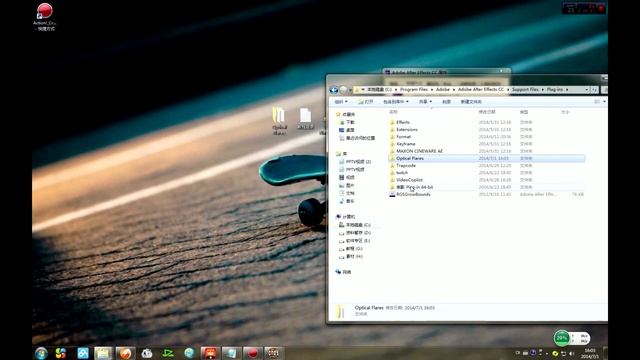This screenshot has height=360, width=640.
Task: Click the RGSGrowBounds file icon
Action: coord(392,194)
